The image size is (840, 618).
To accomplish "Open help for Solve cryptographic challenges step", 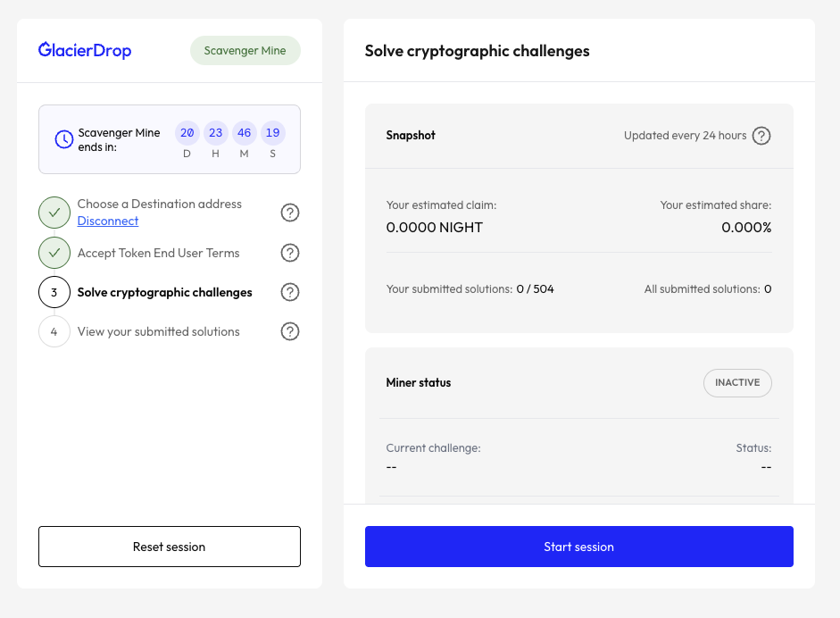I will (x=289, y=292).
